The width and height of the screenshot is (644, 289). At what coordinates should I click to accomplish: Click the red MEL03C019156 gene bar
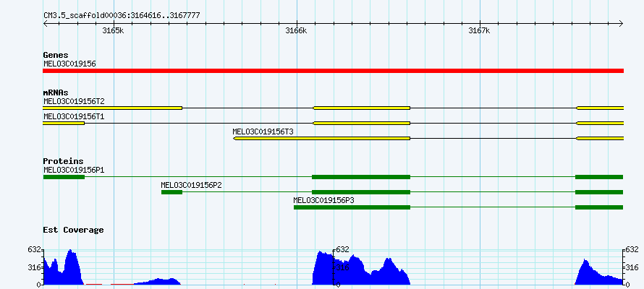click(333, 71)
